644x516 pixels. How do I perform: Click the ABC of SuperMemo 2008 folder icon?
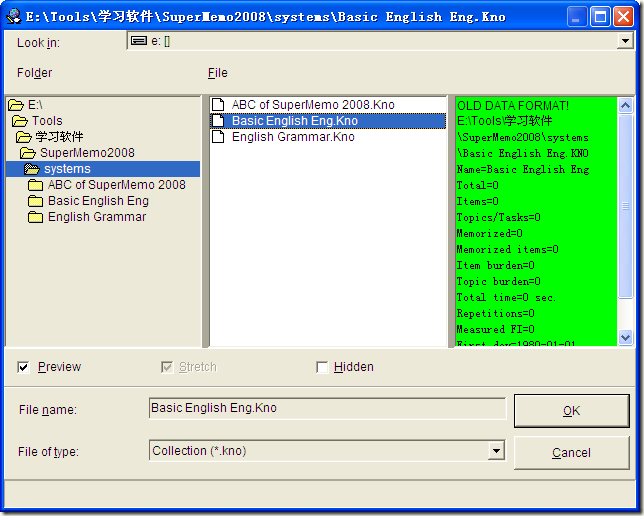(x=35, y=185)
